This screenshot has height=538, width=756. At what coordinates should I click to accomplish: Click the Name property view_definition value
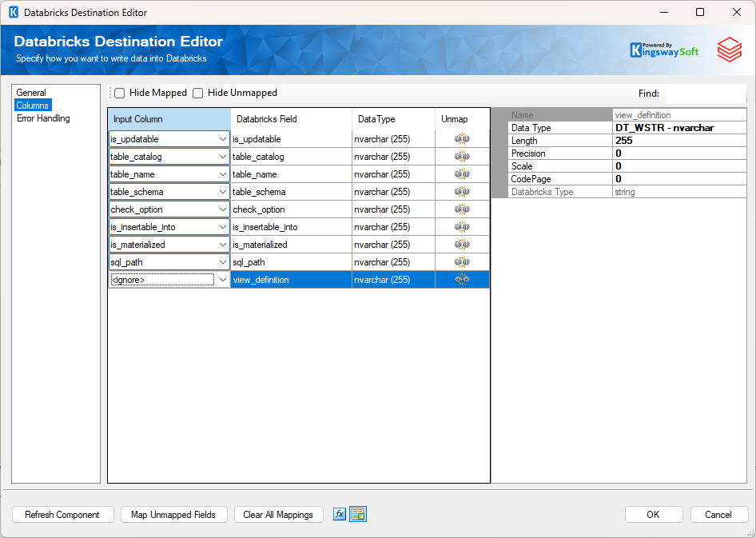(679, 115)
